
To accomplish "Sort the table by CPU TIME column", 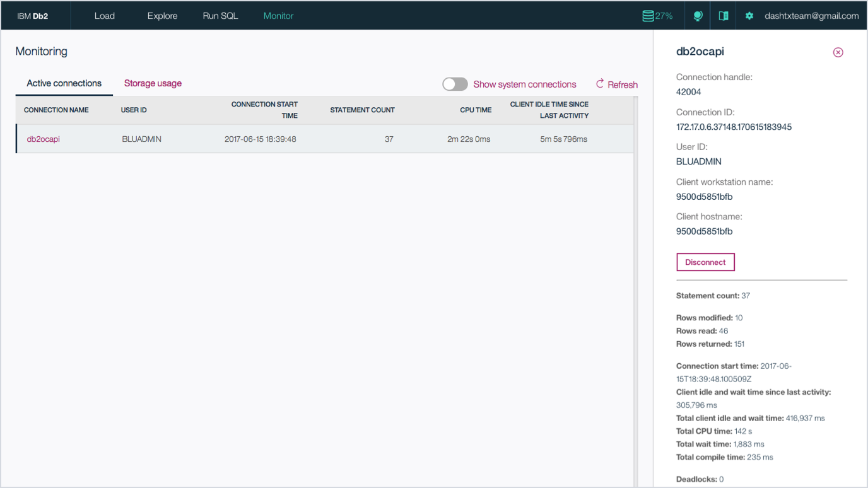I will pos(476,109).
